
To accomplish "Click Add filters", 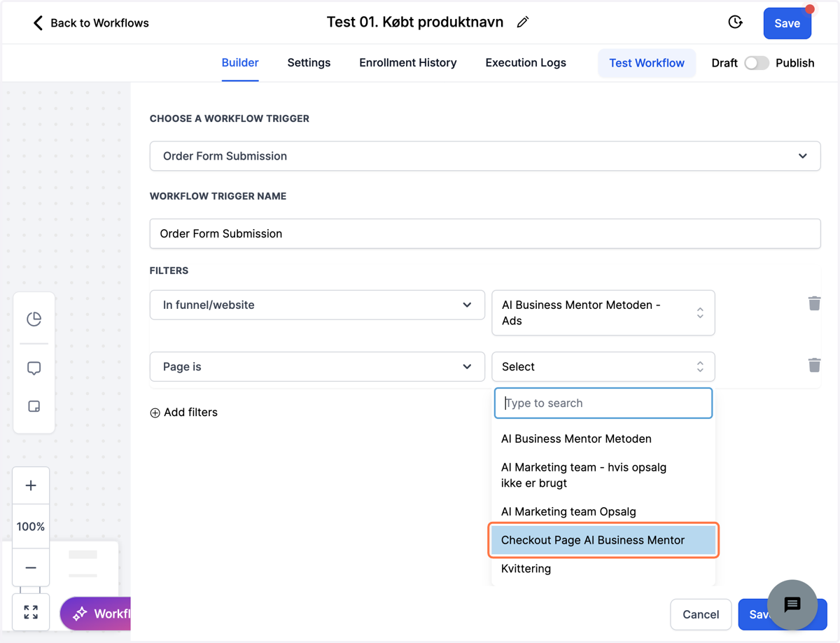I will [190, 413].
